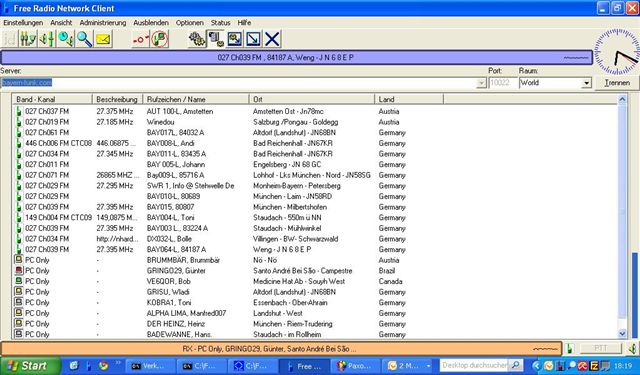The width and height of the screenshot is (640, 375).
Task: Open the Hilfe menu
Action: point(244,23)
